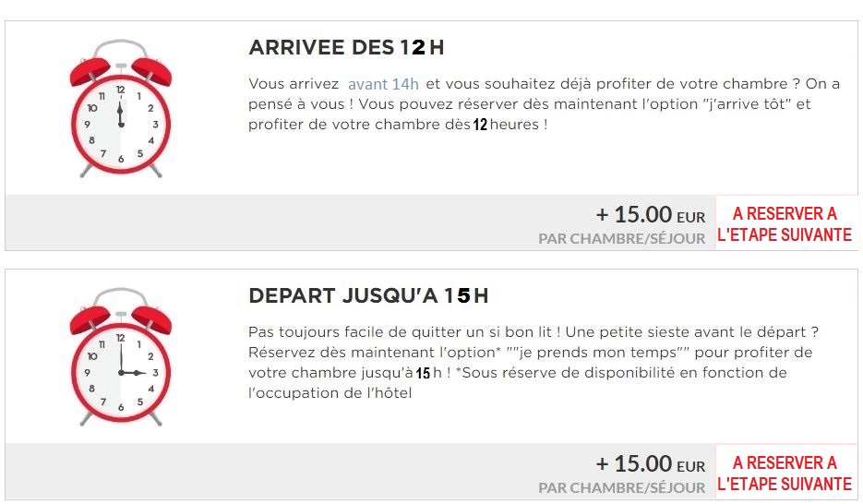Click the left red bell of the top clock

(x=90, y=70)
